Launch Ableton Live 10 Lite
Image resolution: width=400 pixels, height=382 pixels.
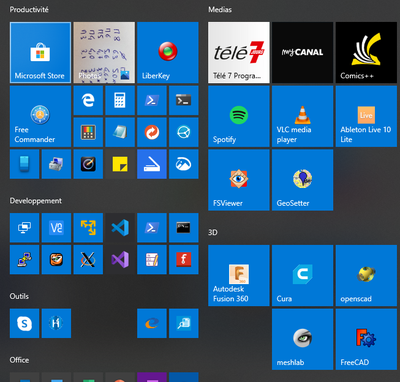[x=366, y=116]
